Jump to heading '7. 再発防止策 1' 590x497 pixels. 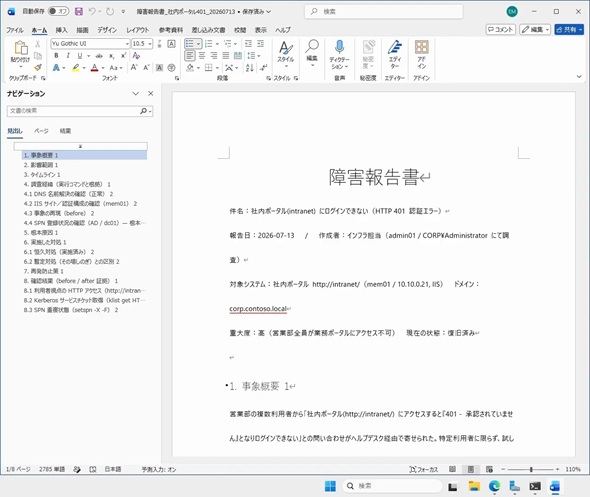pos(43,271)
